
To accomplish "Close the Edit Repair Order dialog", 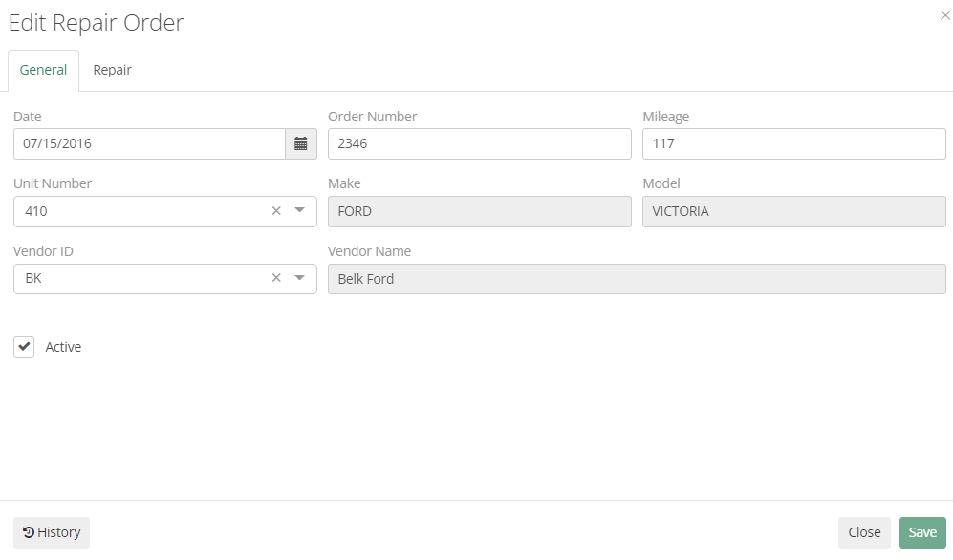I will click(863, 532).
